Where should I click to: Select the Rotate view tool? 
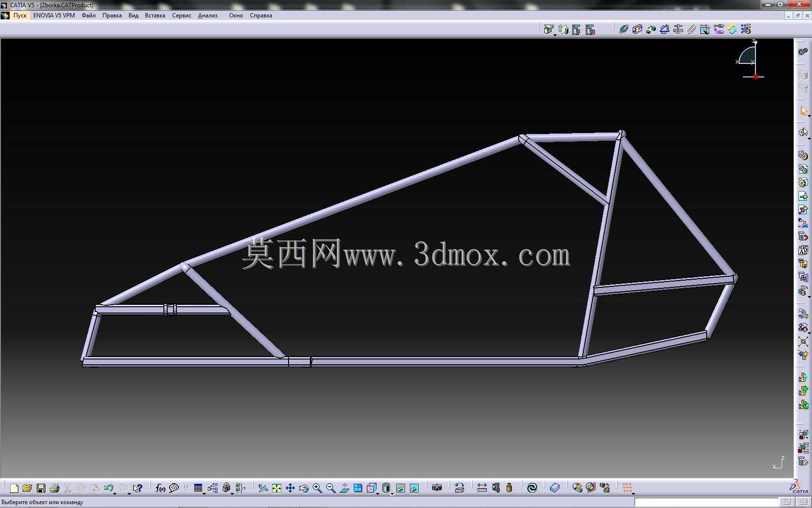tap(304, 488)
